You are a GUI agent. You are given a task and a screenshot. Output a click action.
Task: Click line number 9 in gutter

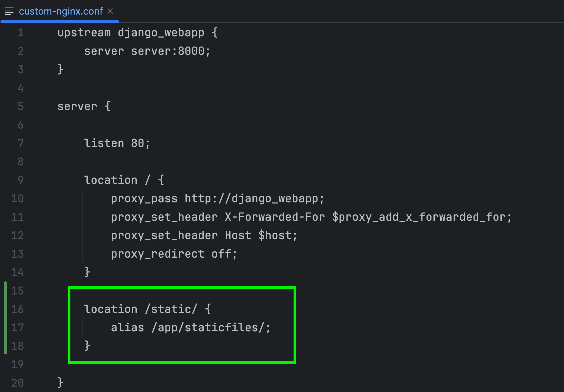click(21, 180)
